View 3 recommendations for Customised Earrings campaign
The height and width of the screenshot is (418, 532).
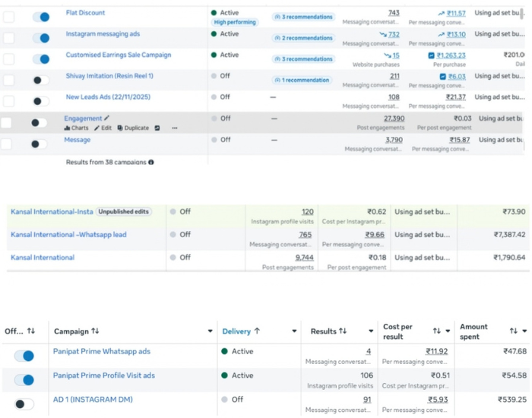coord(304,59)
